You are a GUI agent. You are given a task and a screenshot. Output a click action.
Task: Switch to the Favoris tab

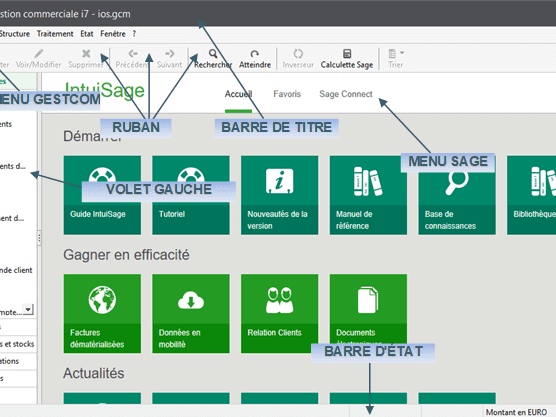coord(287,94)
